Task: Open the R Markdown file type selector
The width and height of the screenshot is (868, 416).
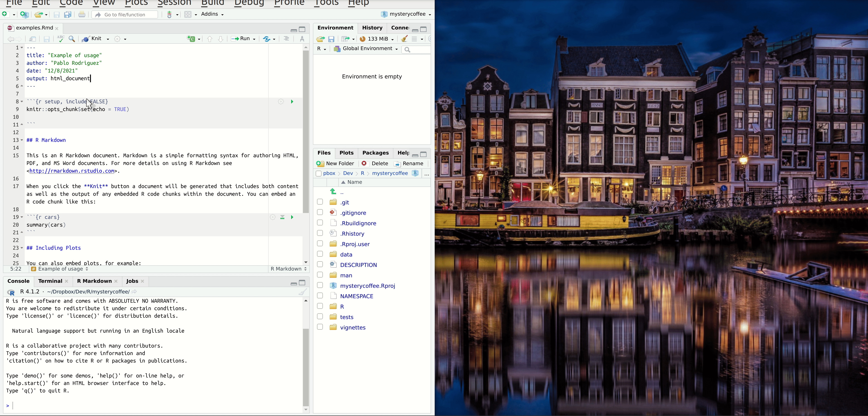Action: click(x=289, y=269)
